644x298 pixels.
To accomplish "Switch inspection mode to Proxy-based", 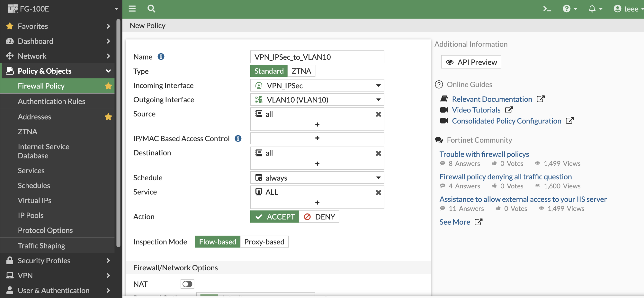I will click(x=264, y=242).
